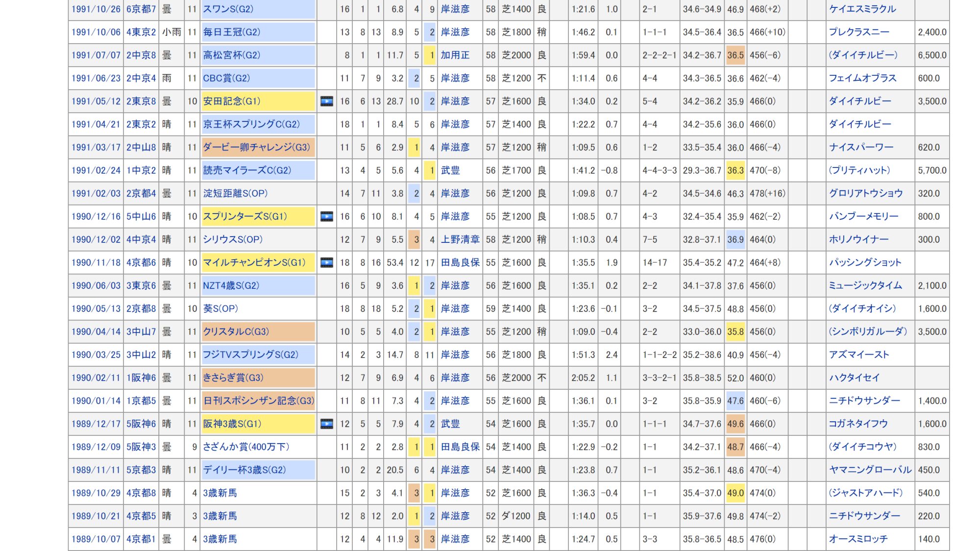Click horse パッシングショット link
Viewport: 980px width, 551px height.
(865, 263)
